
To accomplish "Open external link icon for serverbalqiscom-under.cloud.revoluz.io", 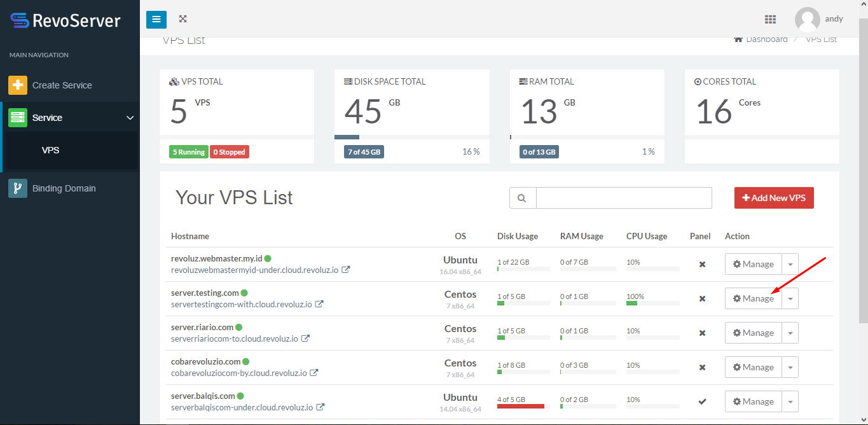I will (x=320, y=407).
